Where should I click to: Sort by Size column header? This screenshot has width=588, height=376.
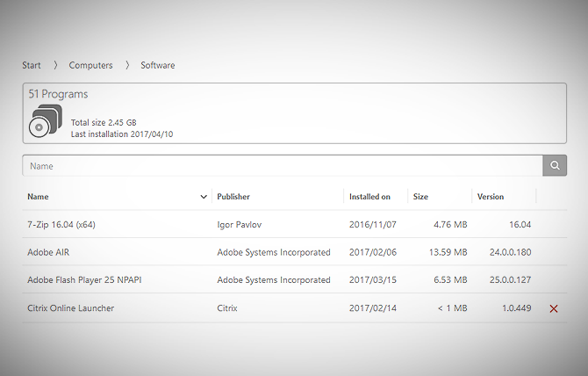[420, 197]
